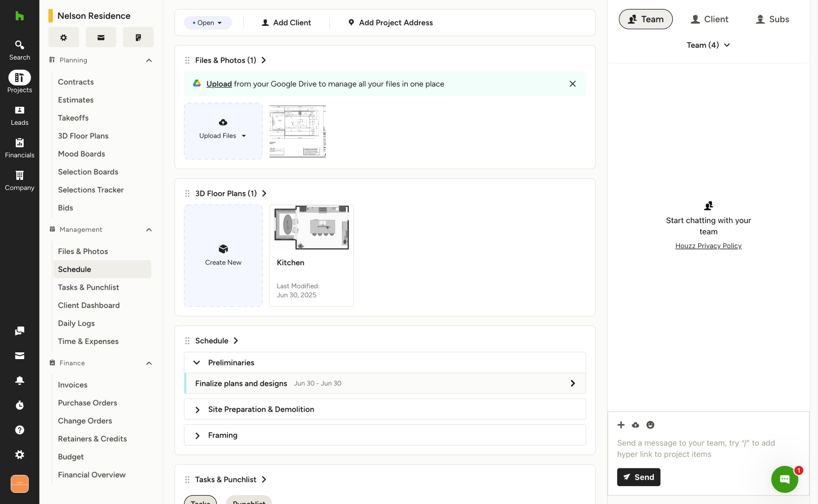This screenshot has width=818, height=504.
Task: Open project settings gear button
Action: (x=63, y=37)
